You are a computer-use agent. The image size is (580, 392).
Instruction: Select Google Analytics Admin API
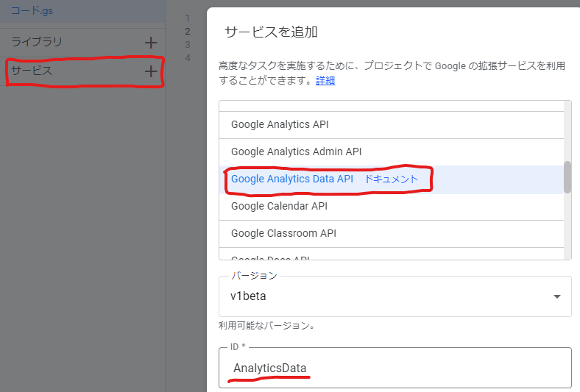click(392, 152)
